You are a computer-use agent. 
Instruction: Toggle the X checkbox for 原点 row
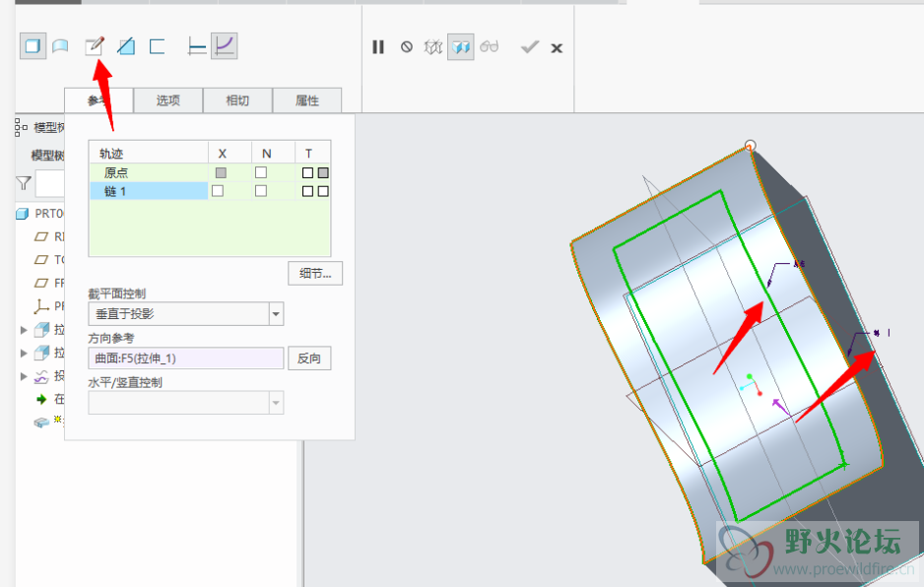(221, 172)
